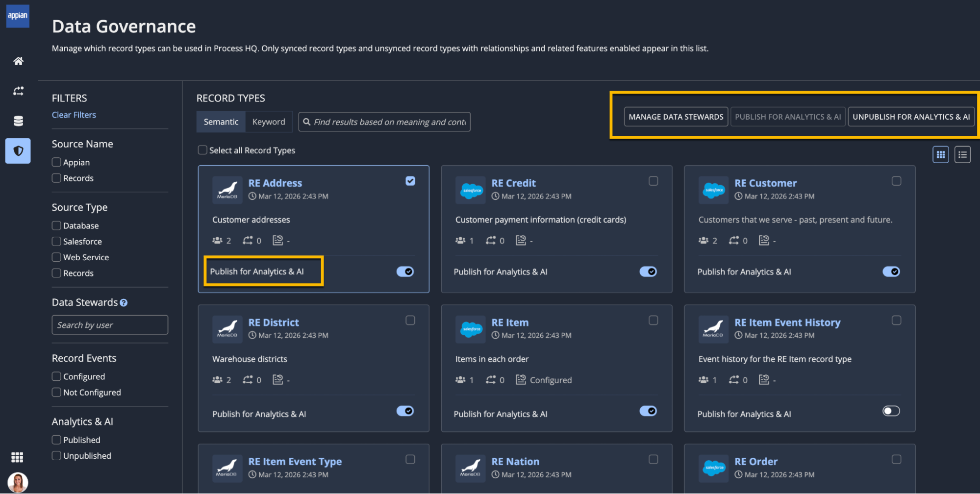Open the RE Nation record type link
The height and width of the screenshot is (494, 980).
(x=515, y=461)
